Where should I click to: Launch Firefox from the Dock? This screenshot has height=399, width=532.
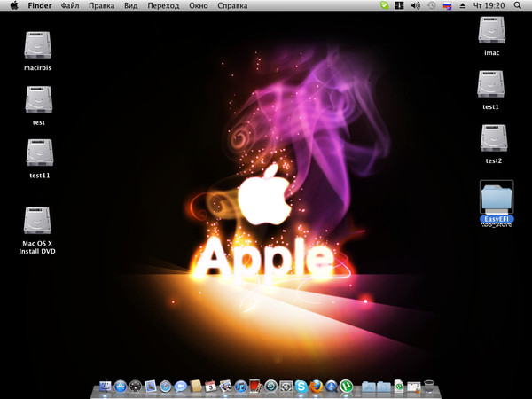pyautogui.click(x=316, y=386)
